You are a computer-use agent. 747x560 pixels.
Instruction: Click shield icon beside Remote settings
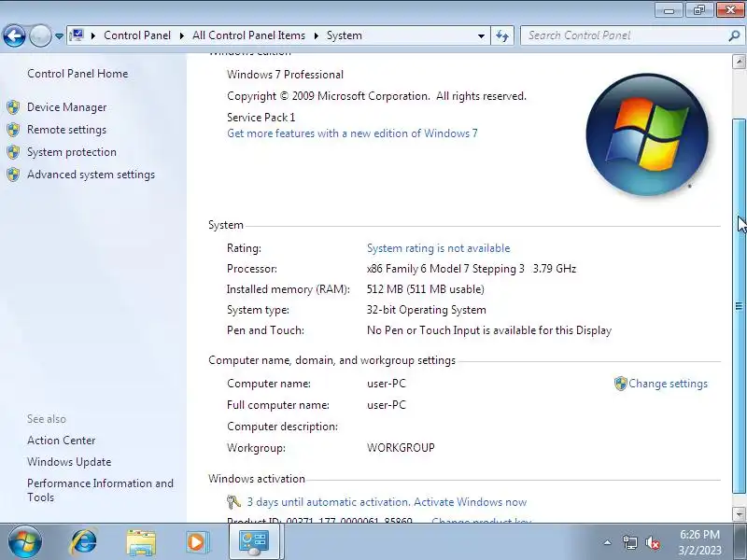pos(13,130)
